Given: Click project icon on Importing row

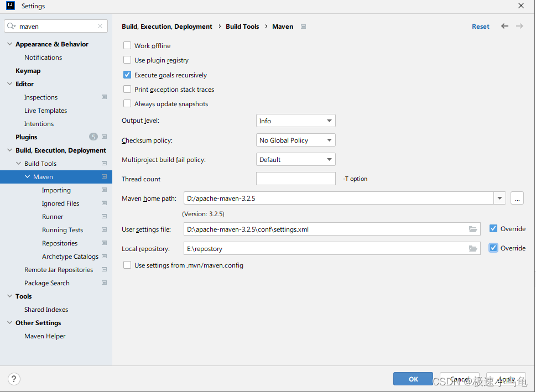Looking at the screenshot, I should (104, 190).
